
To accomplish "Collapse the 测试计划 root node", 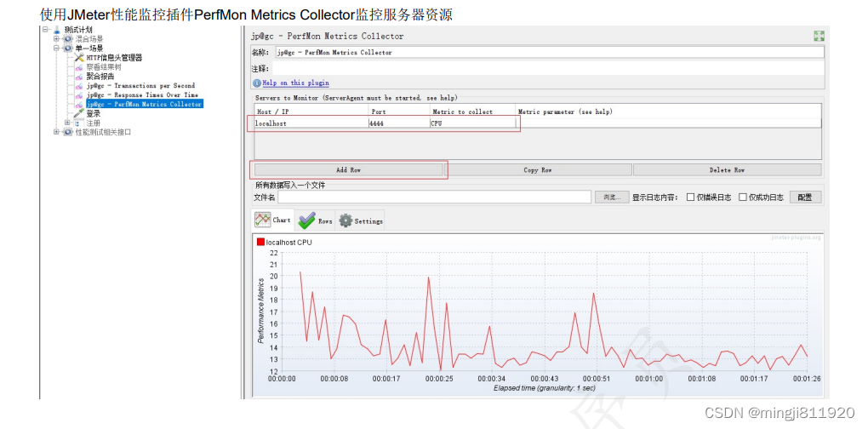I will pyautogui.click(x=45, y=29).
